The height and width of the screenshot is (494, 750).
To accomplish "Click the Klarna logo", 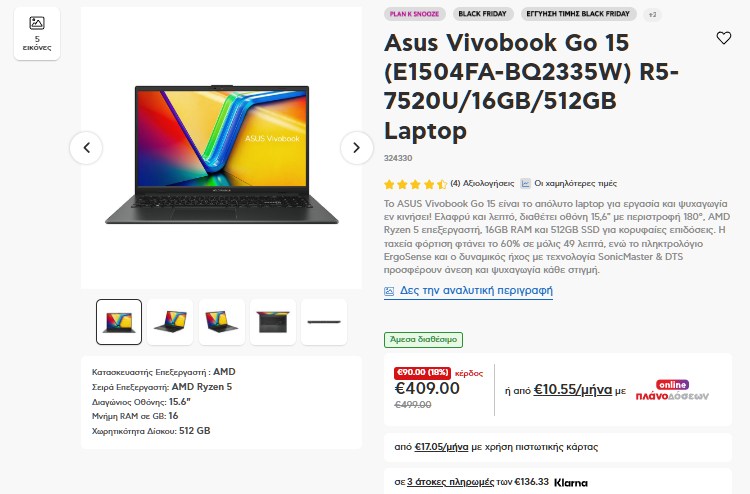I will 571,483.
